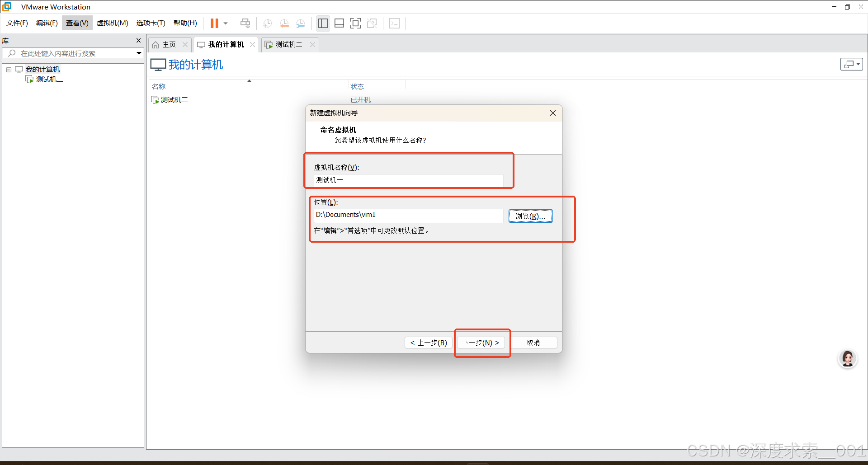Screen dimensions: 868x465
Task: Switch to the 我的计算机 tab
Action: [x=226, y=45]
